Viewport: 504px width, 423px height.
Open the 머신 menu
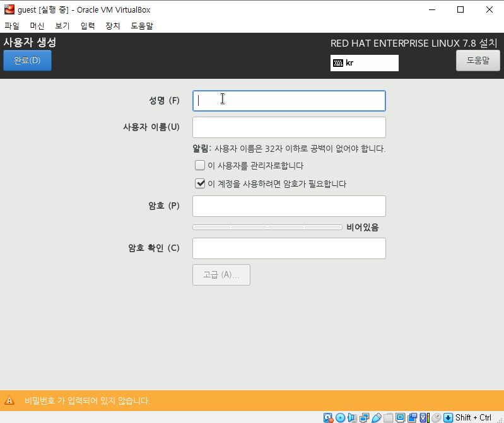pyautogui.click(x=37, y=26)
